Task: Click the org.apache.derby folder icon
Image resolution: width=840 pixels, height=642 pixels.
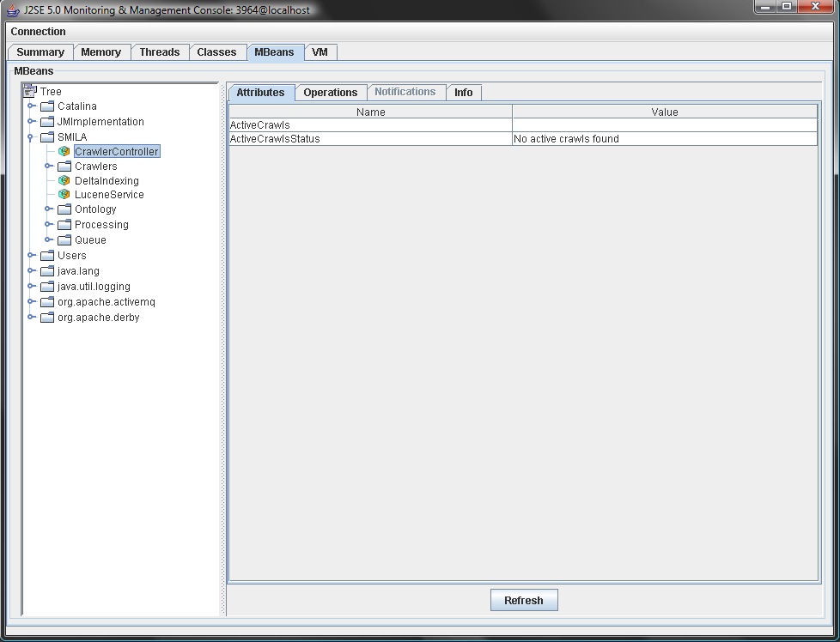Action: click(47, 318)
